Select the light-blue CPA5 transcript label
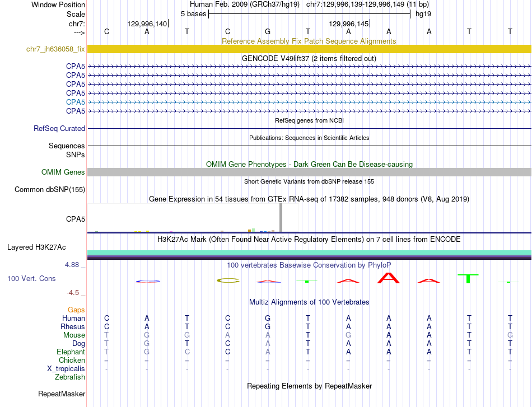 pos(76,102)
